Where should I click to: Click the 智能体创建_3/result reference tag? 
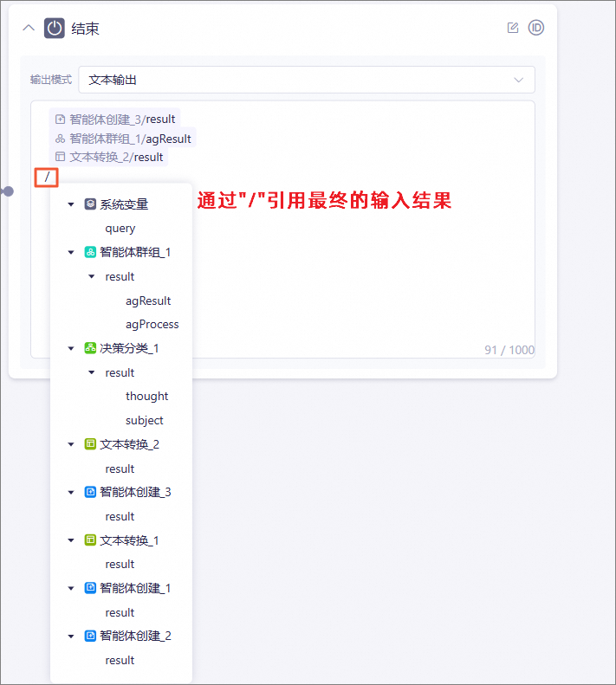115,119
